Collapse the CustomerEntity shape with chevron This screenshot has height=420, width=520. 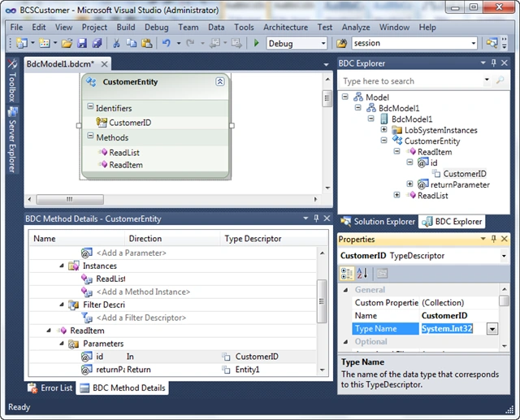[x=220, y=81]
